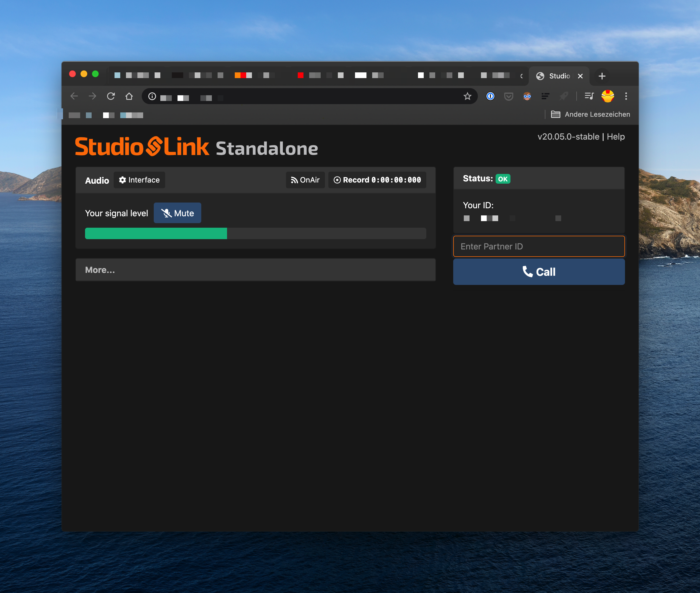This screenshot has height=593, width=700.
Task: Open the Chrome three-dot menu
Action: (626, 96)
